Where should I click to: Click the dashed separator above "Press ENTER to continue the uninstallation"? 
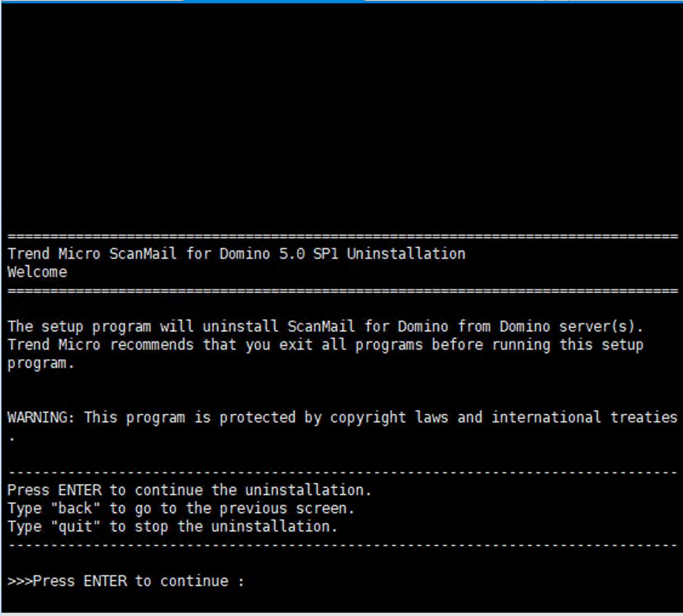tap(342, 472)
